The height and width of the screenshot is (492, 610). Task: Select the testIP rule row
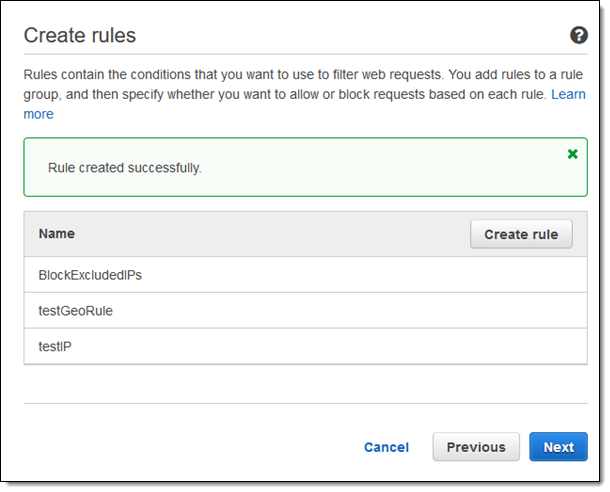point(55,347)
